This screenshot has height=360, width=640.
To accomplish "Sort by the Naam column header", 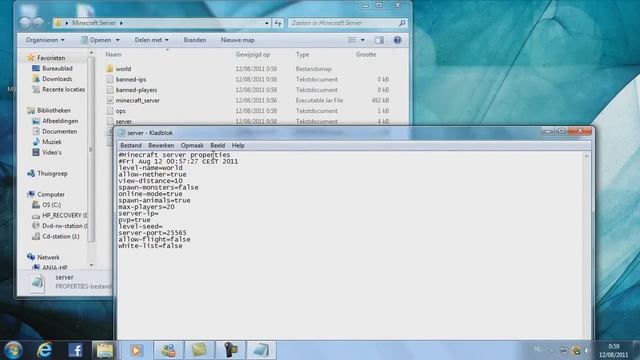I will (x=113, y=54).
